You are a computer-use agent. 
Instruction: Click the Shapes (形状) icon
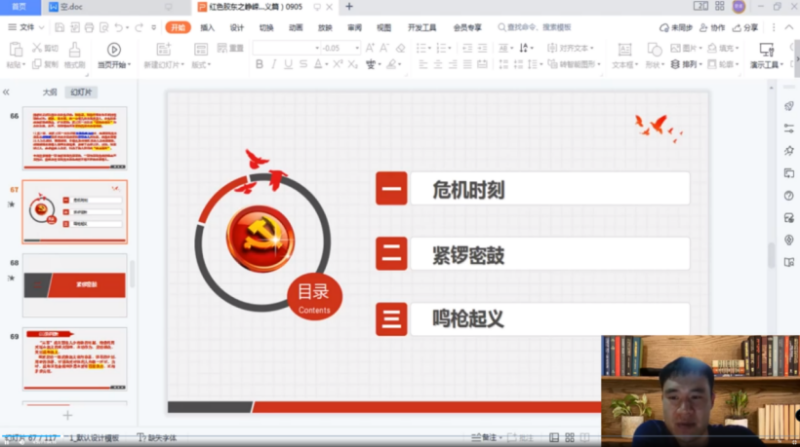[x=654, y=49]
